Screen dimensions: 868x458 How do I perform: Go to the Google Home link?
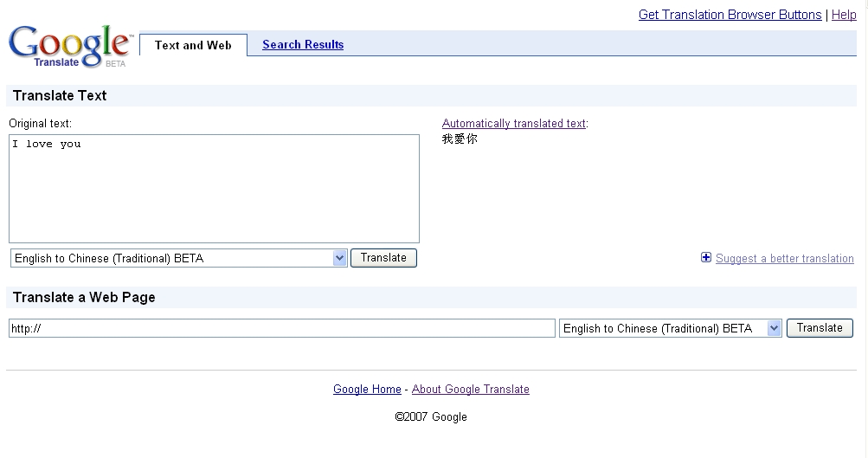(367, 390)
